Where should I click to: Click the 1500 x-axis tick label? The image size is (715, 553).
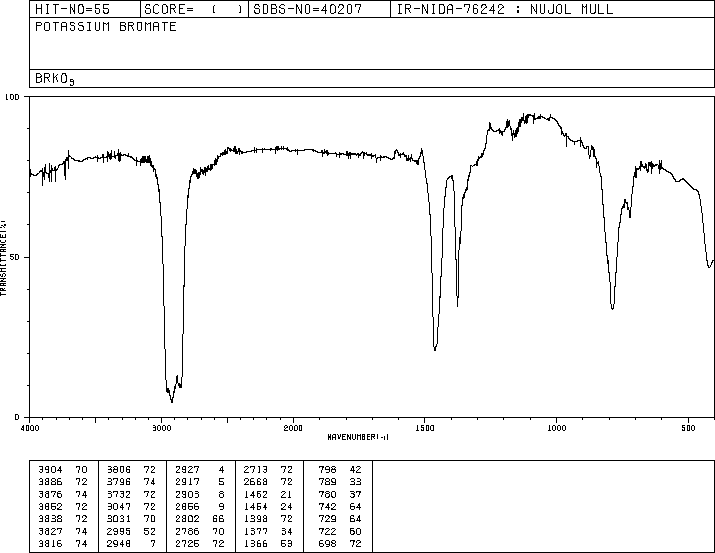point(425,428)
